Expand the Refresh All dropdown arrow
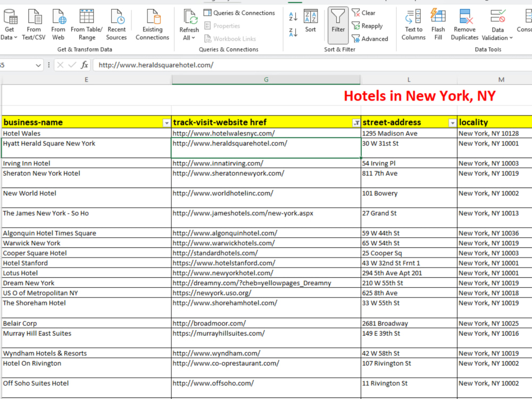This screenshot has height=399, width=532. [194, 38]
